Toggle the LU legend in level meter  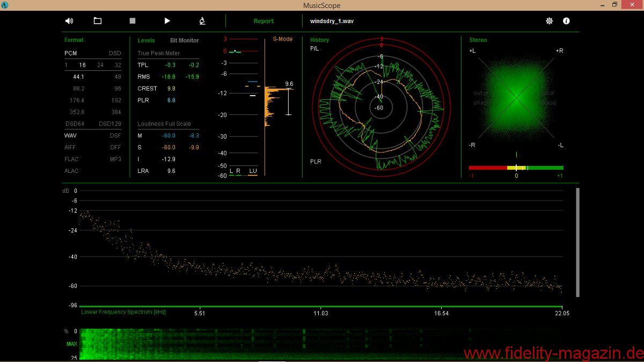coord(253,171)
